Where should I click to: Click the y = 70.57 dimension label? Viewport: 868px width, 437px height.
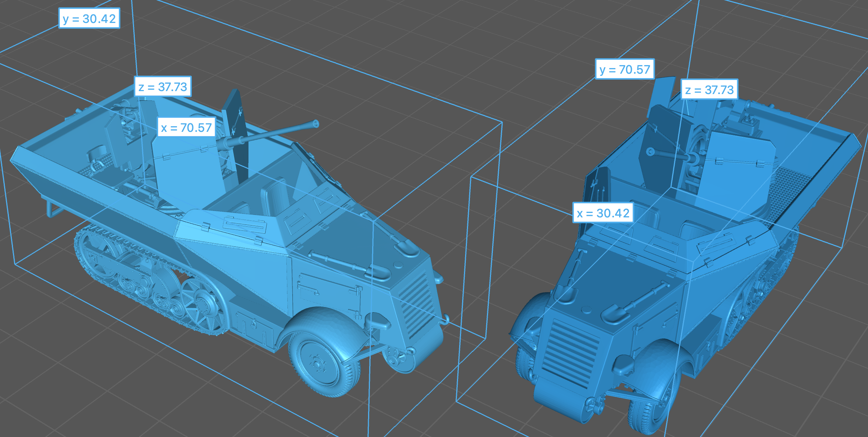pyautogui.click(x=625, y=69)
